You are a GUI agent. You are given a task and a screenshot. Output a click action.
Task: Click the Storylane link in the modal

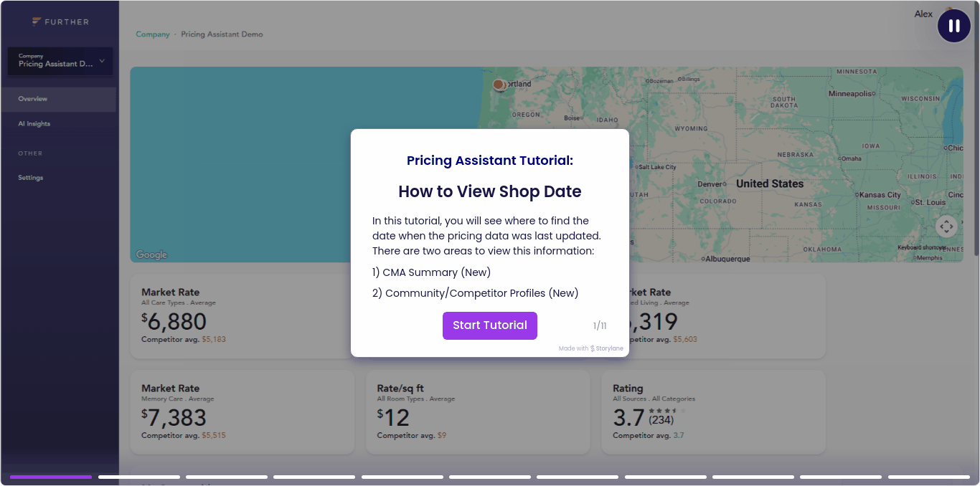point(607,348)
